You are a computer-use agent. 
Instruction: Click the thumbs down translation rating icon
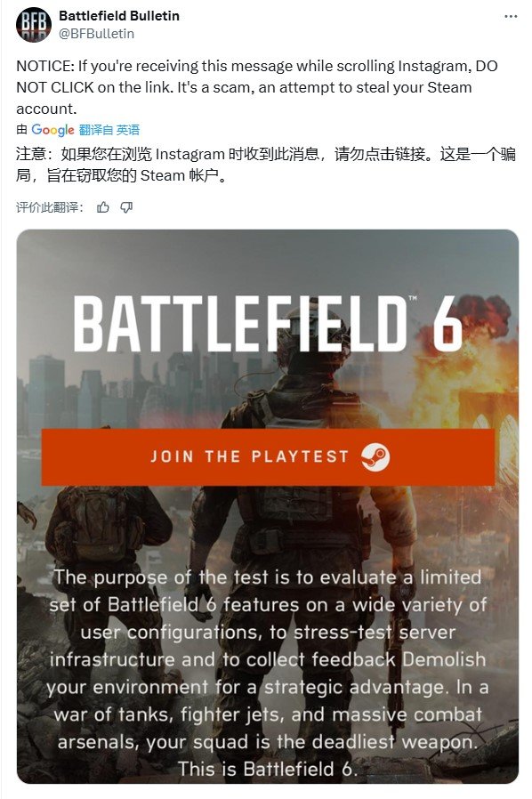(126, 207)
